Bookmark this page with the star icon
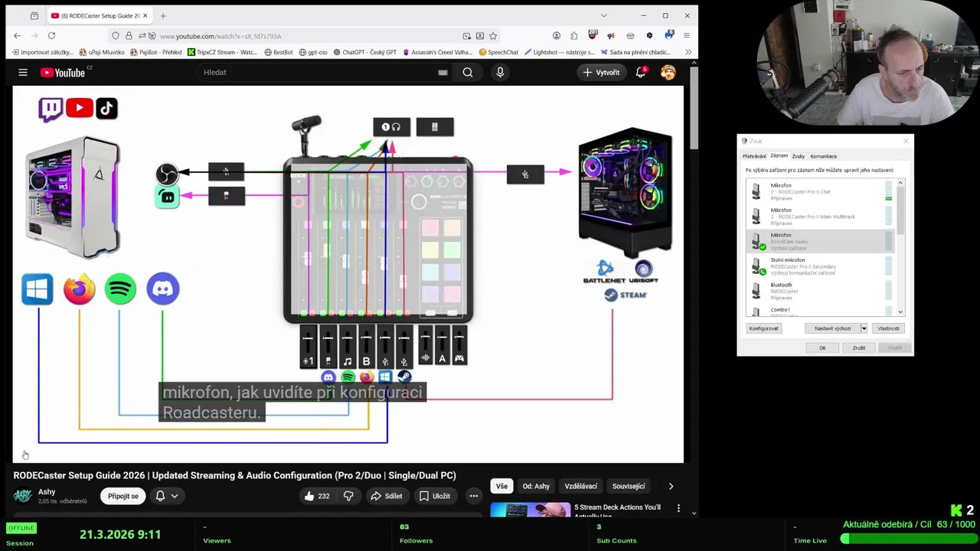Image resolution: width=980 pixels, height=551 pixels. coord(493,36)
